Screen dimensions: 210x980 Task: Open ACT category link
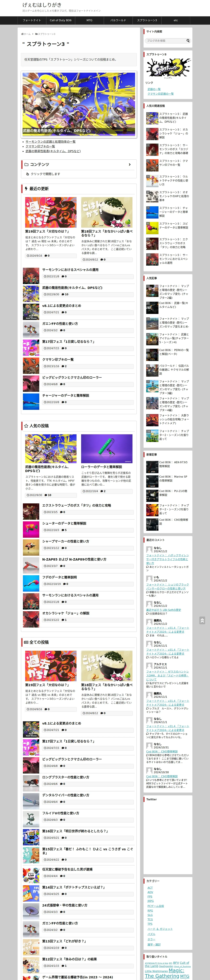click(x=150, y=888)
